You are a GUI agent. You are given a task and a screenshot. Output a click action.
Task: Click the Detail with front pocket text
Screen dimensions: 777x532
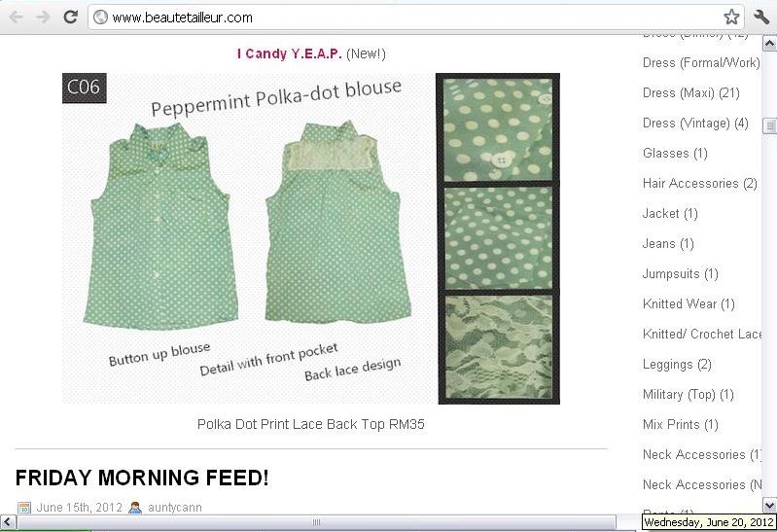[x=269, y=359]
